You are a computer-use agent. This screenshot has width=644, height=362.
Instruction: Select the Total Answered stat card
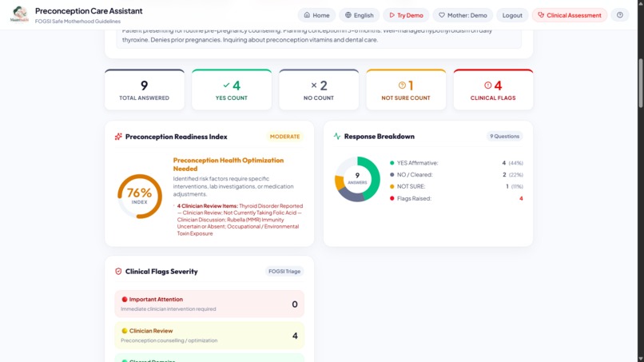click(145, 90)
